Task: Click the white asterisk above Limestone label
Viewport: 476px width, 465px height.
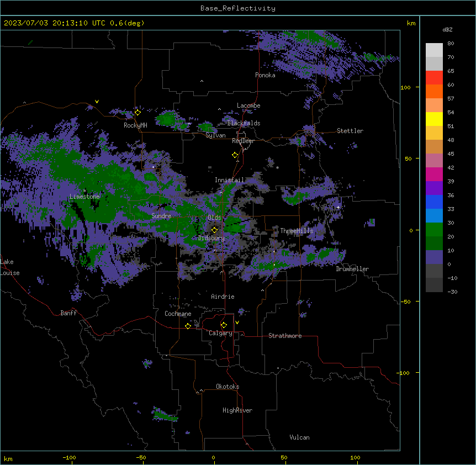Action: [x=84, y=191]
